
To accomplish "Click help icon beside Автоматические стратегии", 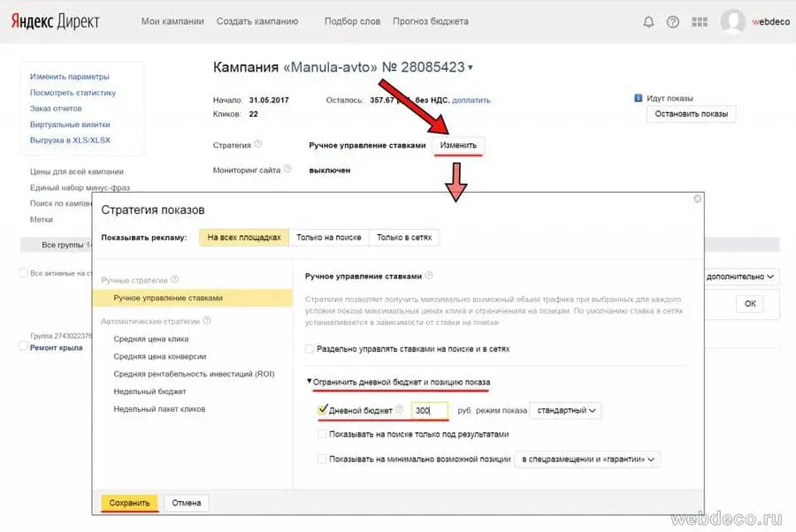I will (x=207, y=321).
